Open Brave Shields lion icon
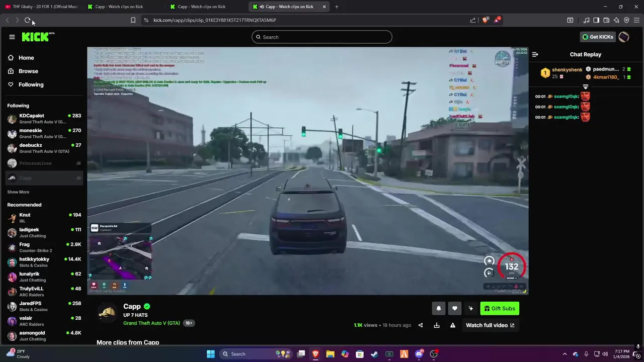Image resolution: width=644 pixels, height=362 pixels. (485, 20)
